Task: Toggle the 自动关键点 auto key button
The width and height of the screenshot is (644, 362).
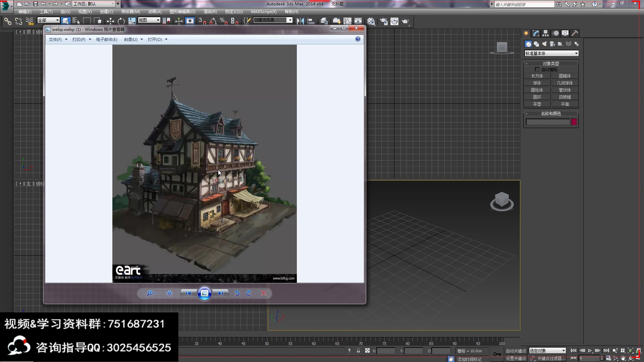Action: (516, 351)
